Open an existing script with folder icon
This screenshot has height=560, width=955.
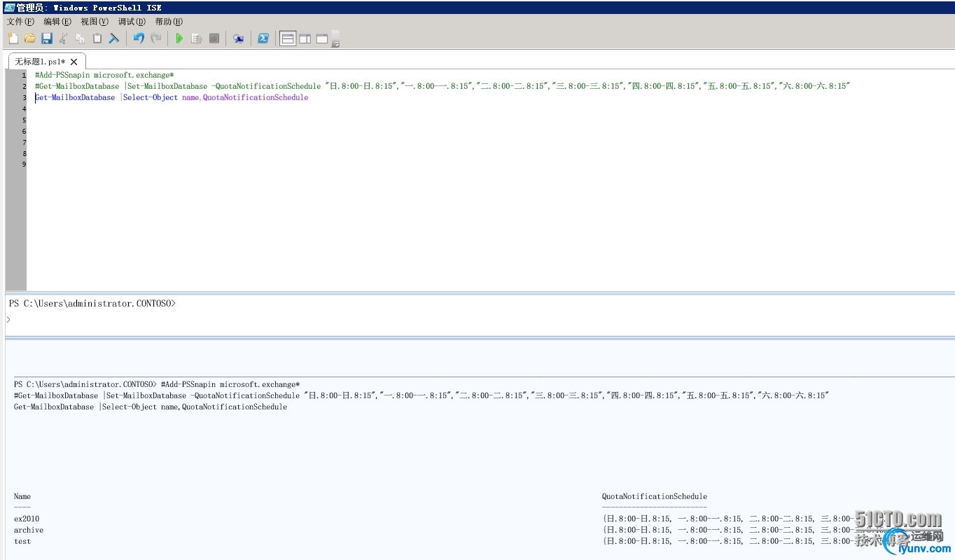coord(30,38)
